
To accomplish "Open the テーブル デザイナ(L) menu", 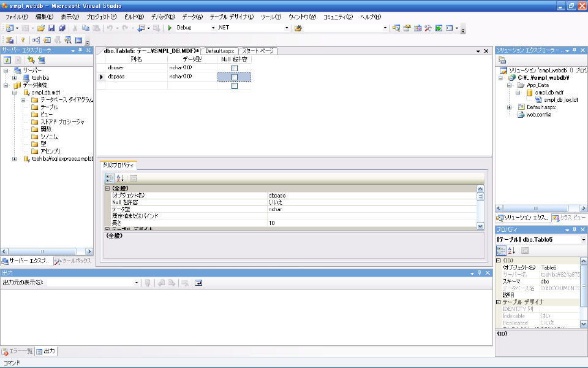I will 232,17.
